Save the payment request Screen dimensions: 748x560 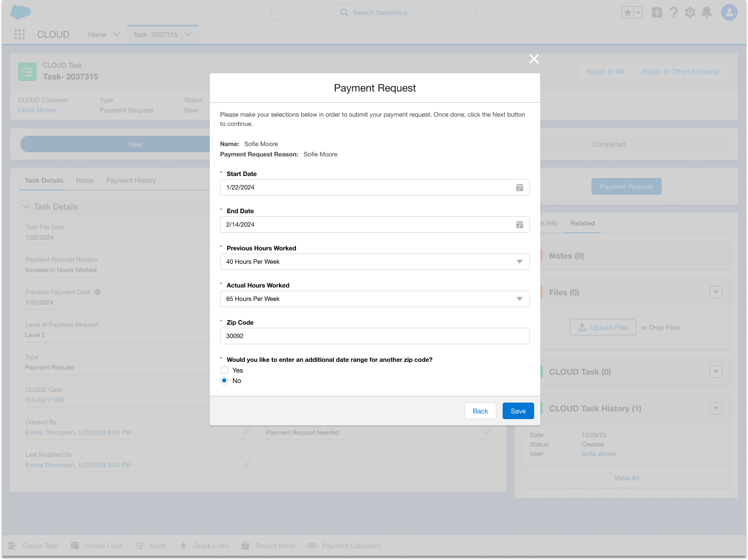pyautogui.click(x=518, y=411)
